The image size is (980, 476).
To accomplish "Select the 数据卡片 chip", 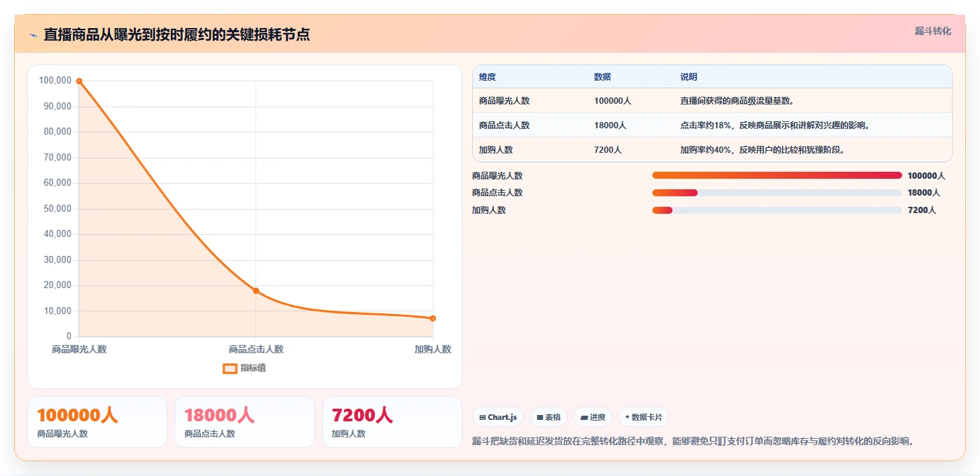I will click(x=643, y=417).
